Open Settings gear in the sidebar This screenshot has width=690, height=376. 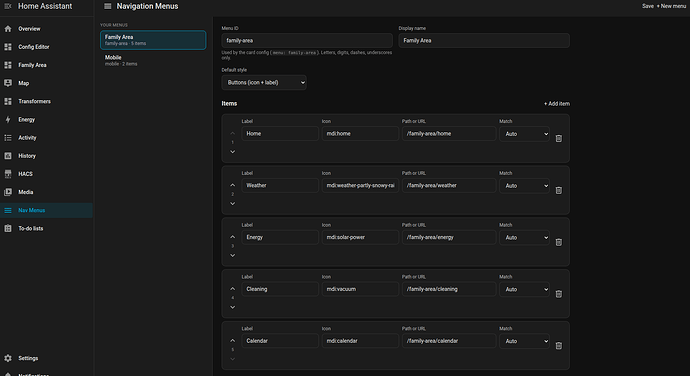[x=8, y=358]
